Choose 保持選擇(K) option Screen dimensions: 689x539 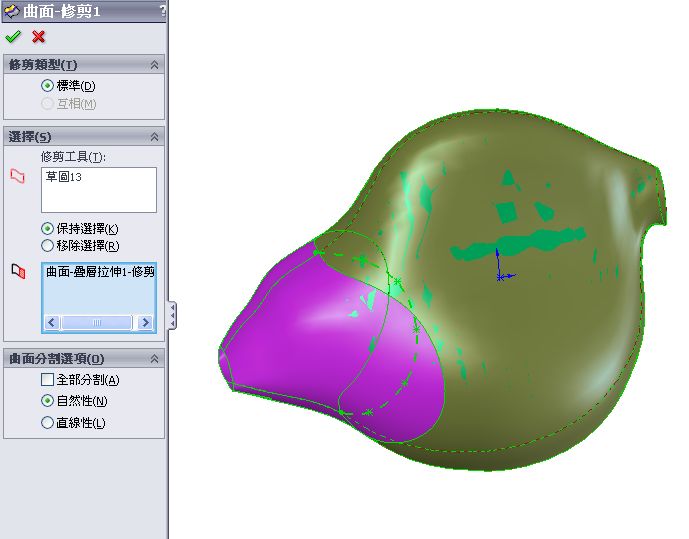[x=47, y=229]
